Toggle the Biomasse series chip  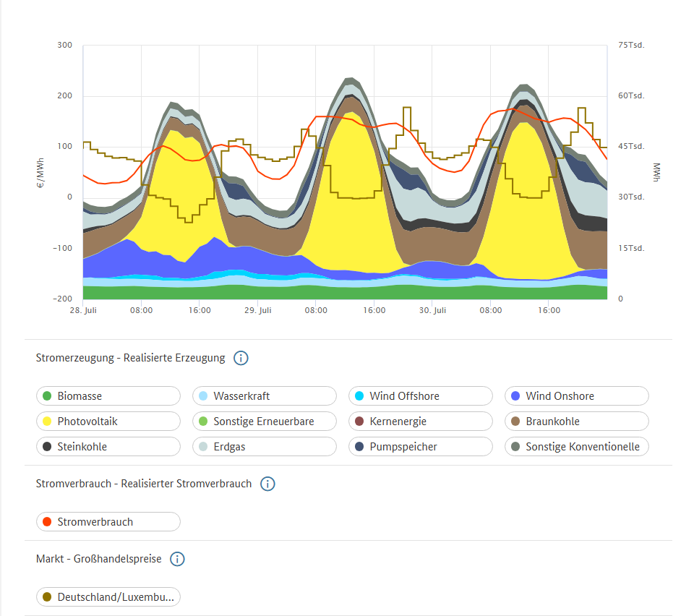[108, 396]
